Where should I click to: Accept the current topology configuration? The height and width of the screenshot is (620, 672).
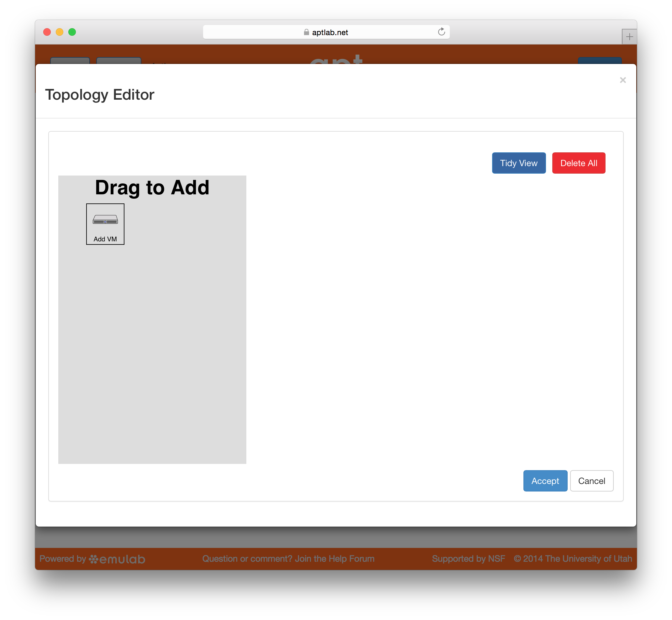click(x=545, y=480)
